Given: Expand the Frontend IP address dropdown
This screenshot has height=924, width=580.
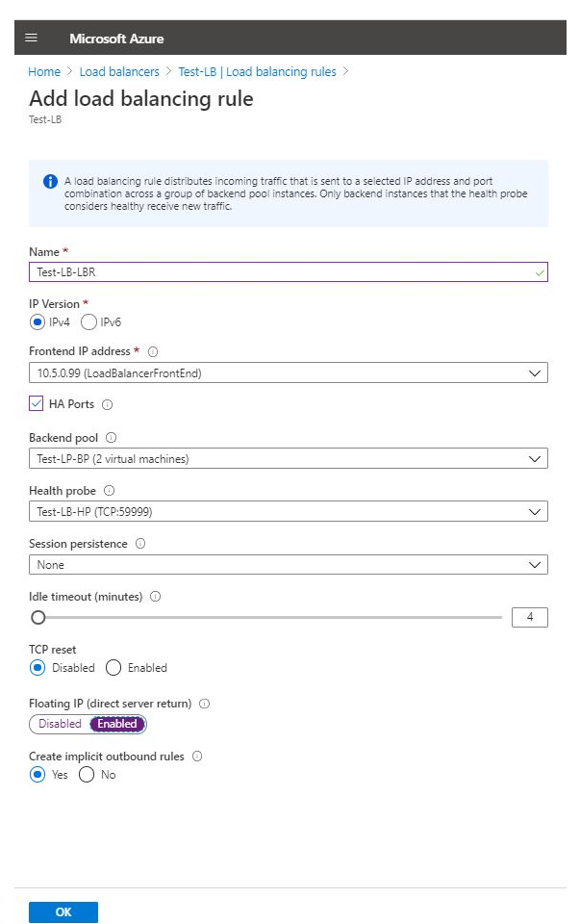Looking at the screenshot, I should tap(289, 372).
